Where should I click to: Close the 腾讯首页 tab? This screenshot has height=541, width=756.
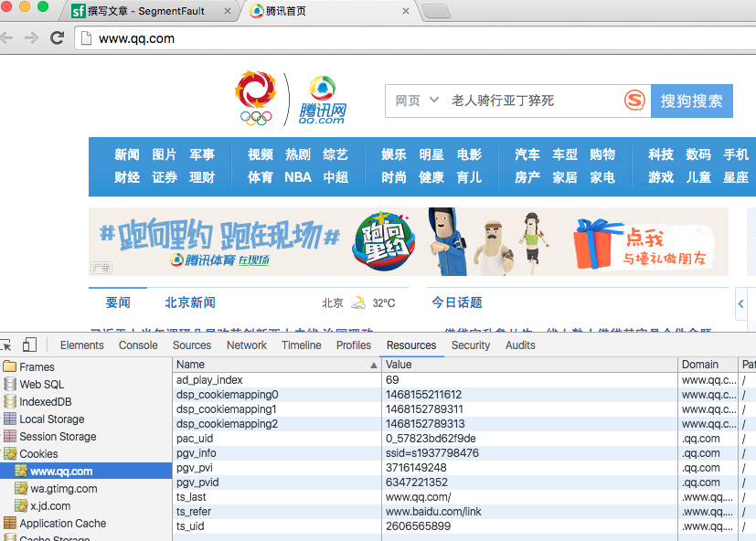coord(406,11)
